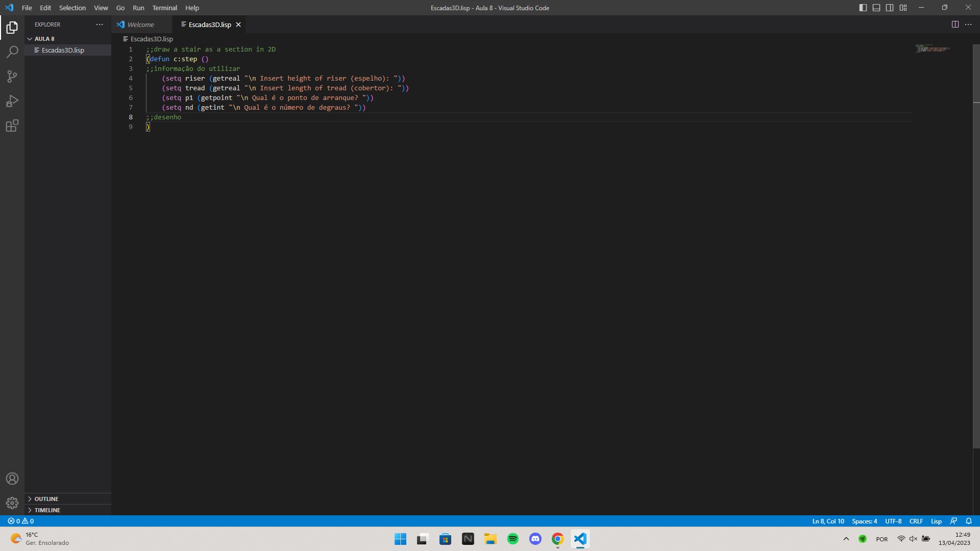The height and width of the screenshot is (551, 980).
Task: Open the Help menu
Action: tap(192, 8)
